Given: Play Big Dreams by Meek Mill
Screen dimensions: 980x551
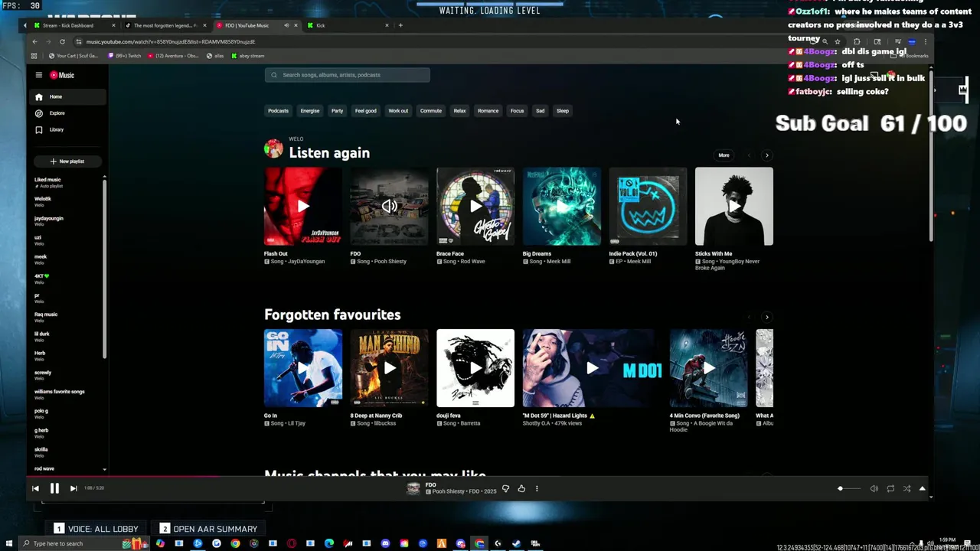Looking at the screenshot, I should coord(562,207).
